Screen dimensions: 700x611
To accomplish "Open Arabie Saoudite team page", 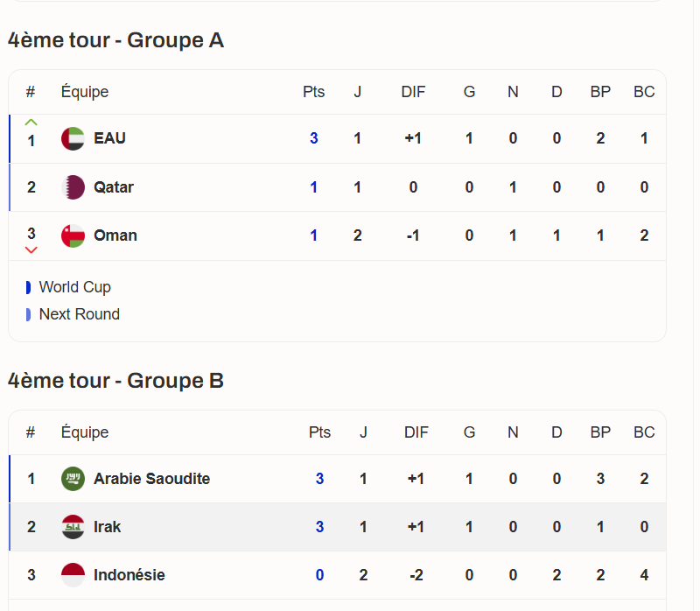I will [x=151, y=479].
